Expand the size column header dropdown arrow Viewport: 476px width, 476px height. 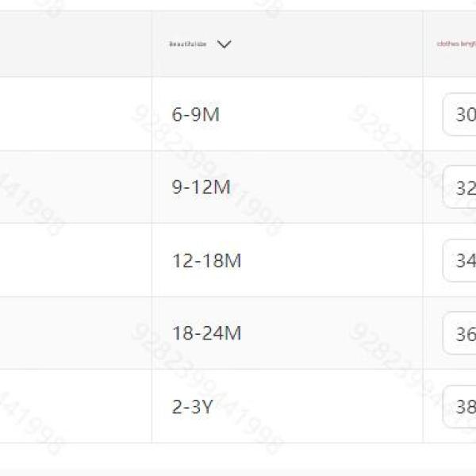pyautogui.click(x=224, y=44)
